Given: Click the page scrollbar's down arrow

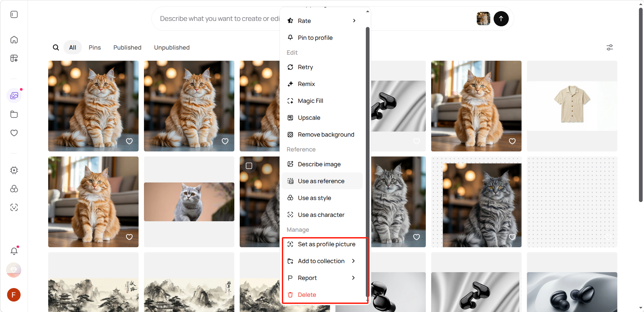Looking at the screenshot, I should tap(641, 308).
